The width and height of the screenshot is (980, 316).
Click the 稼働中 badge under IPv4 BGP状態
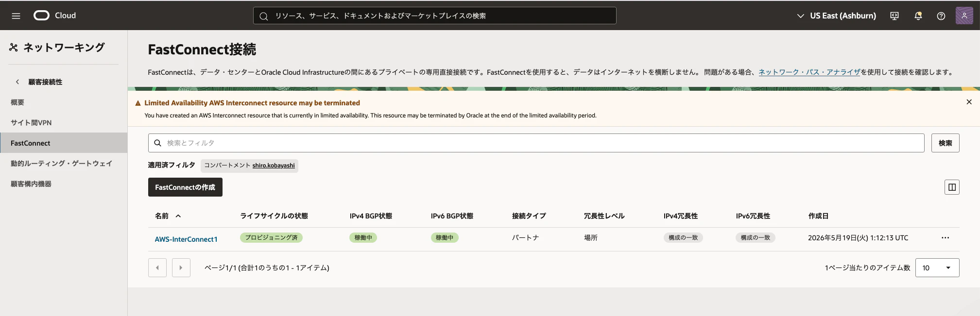point(363,237)
